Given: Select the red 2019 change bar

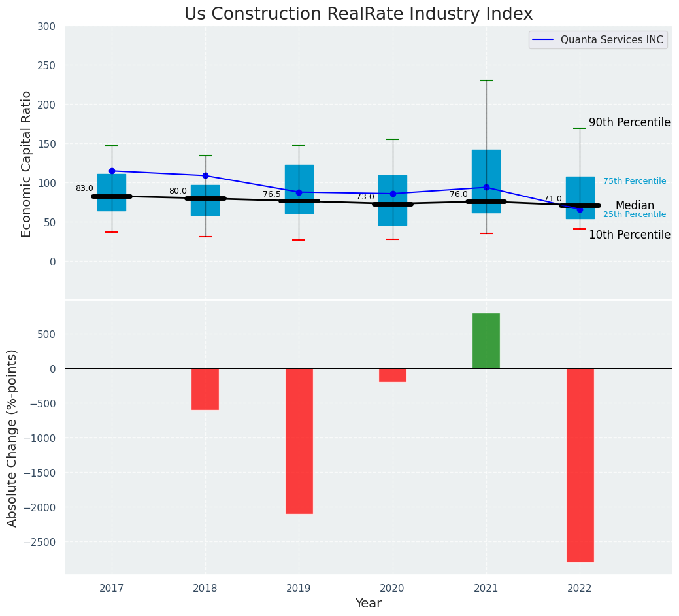Looking at the screenshot, I should [299, 441].
